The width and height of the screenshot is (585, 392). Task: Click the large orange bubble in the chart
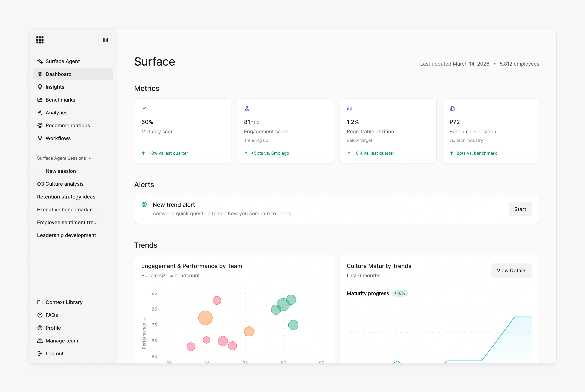[x=205, y=318]
